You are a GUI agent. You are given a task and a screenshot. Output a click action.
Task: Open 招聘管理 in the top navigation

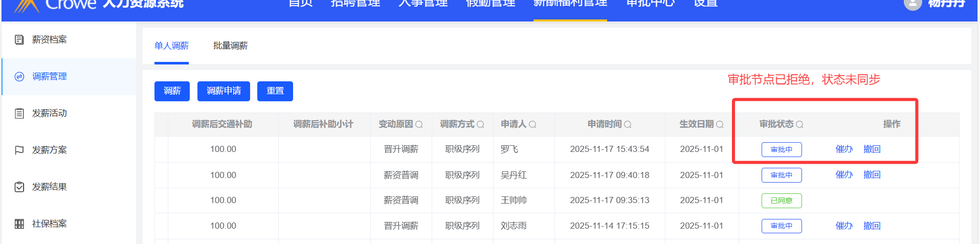[355, 4]
